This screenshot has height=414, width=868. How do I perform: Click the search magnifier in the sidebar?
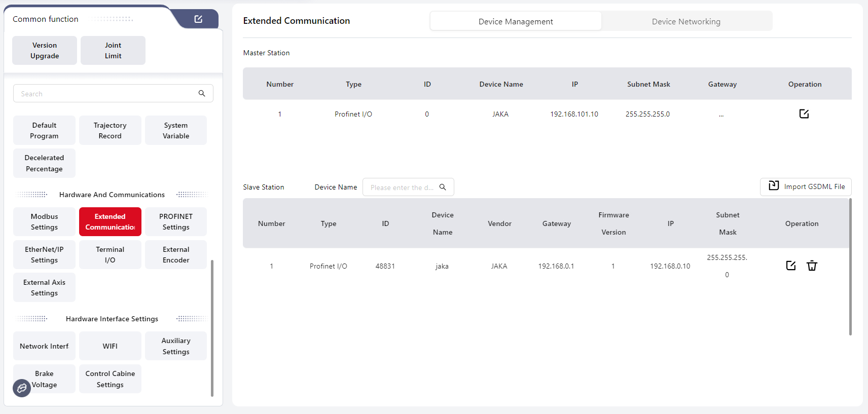tap(202, 93)
